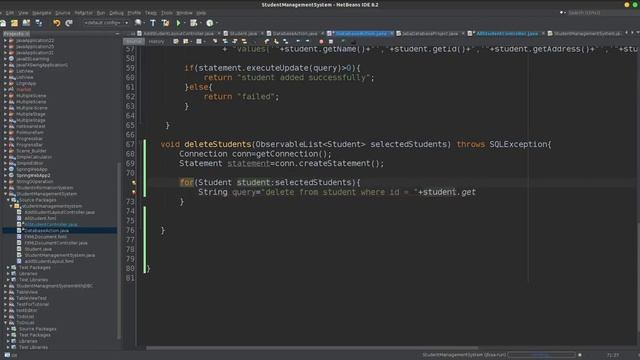640x360 pixels.
Task: Click the red stop-macro icon in the editor toolbar
Action: [321, 41]
